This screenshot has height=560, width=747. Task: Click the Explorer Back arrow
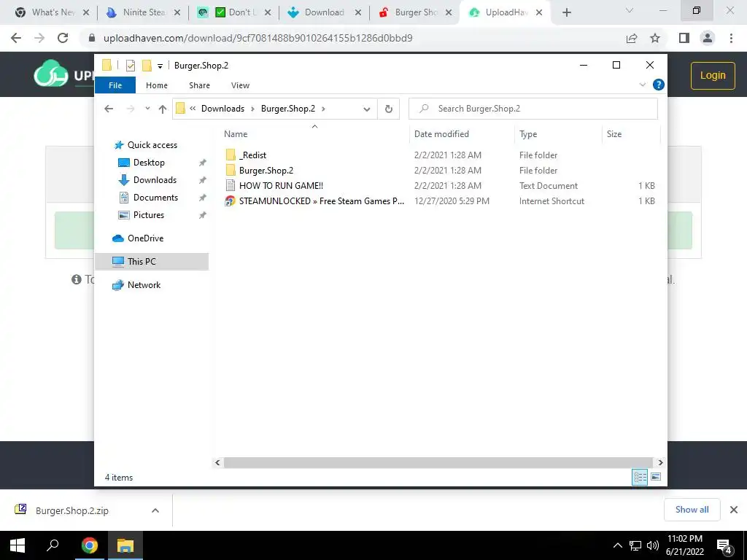pyautogui.click(x=109, y=109)
